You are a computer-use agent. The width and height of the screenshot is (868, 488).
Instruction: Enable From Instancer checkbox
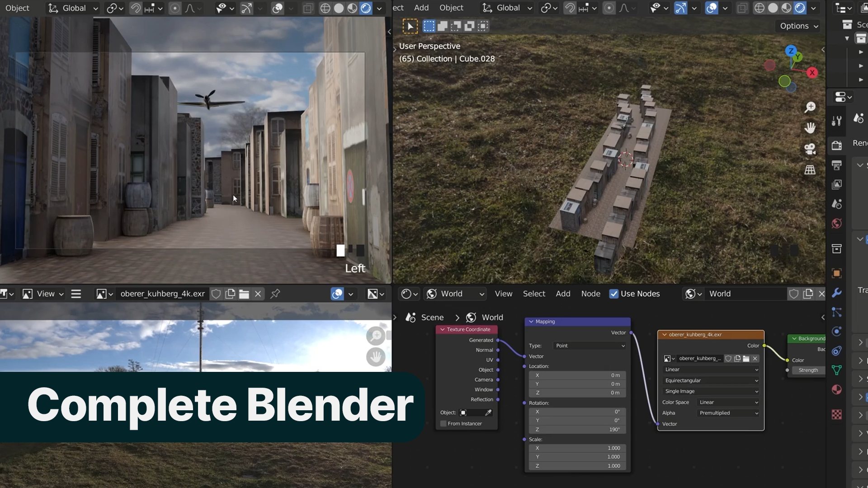[443, 424]
